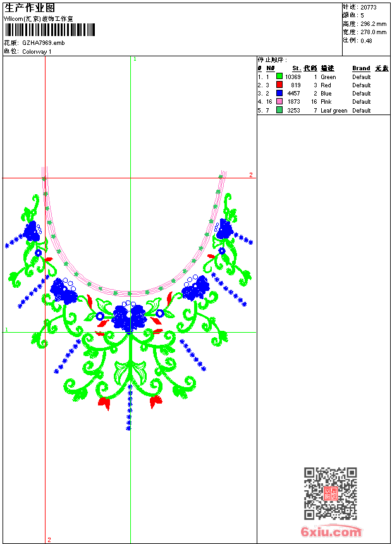The width and height of the screenshot is (392, 544).
Task: Click the color count '颜色: 5'
Action: click(353, 16)
